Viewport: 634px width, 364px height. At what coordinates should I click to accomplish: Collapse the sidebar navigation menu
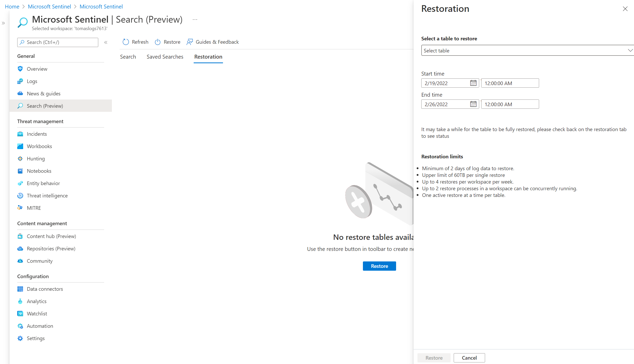tap(106, 42)
